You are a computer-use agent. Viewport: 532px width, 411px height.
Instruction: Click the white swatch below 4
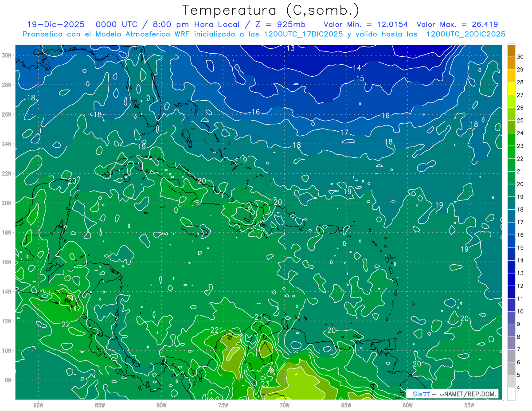511,394
